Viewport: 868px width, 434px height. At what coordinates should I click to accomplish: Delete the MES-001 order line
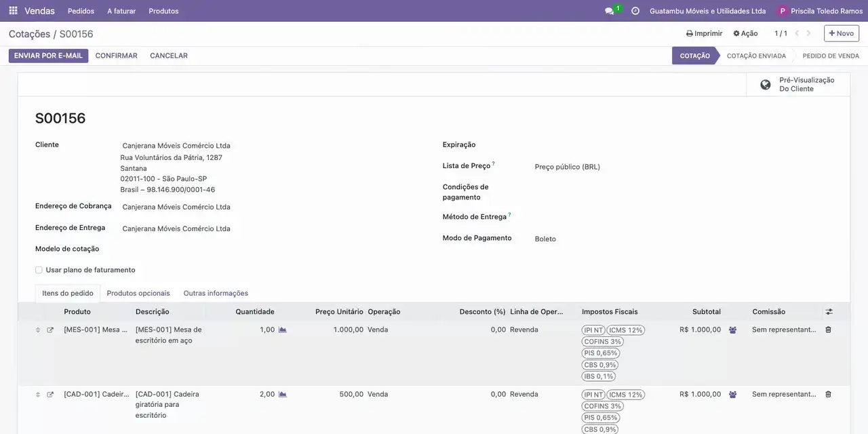(x=828, y=330)
